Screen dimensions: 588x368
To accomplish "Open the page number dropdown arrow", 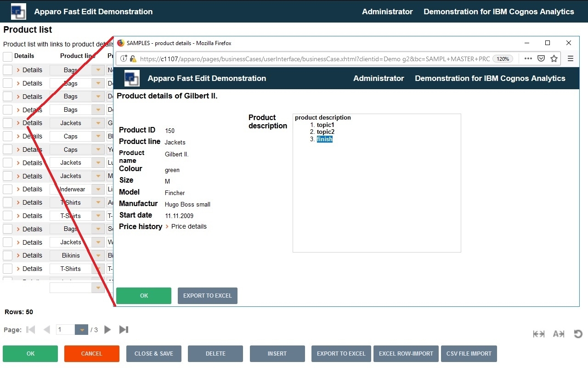I will (81, 329).
